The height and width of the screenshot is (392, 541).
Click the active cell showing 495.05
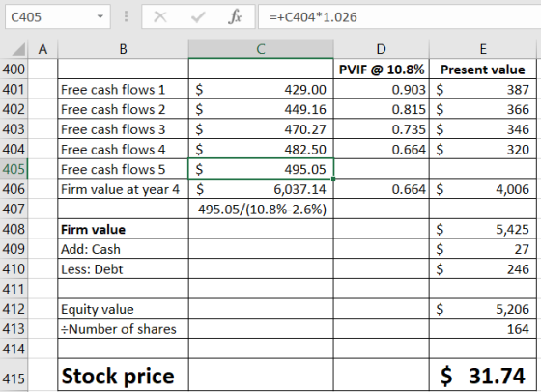[x=261, y=169]
